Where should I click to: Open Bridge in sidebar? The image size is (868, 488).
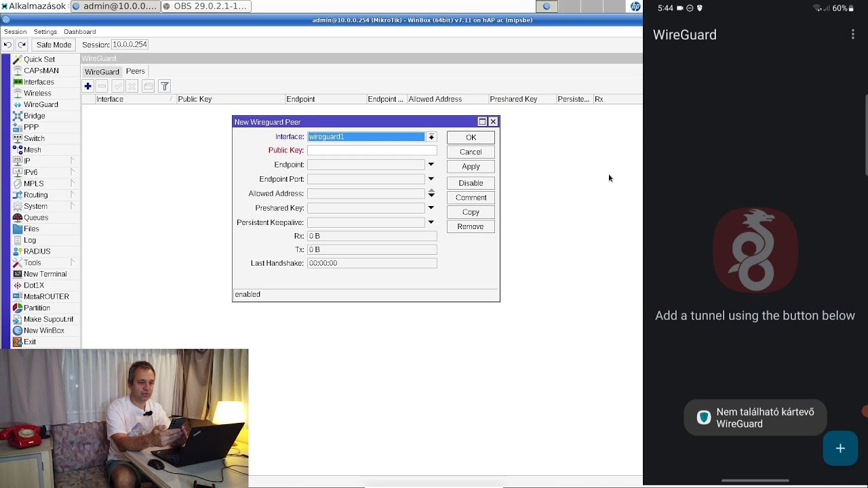34,116
